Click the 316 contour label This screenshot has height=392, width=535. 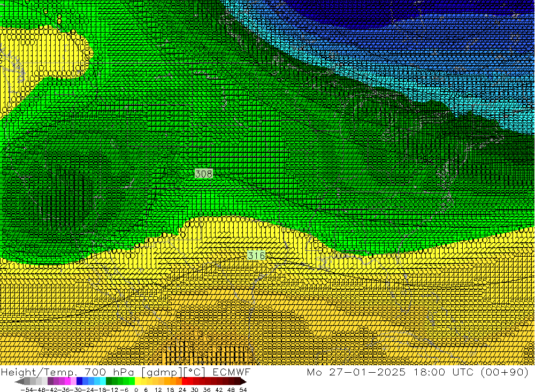click(x=256, y=256)
